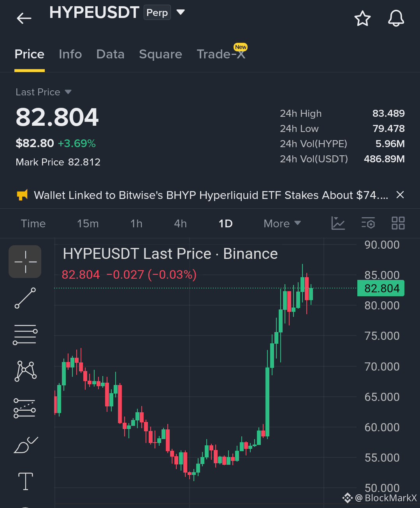420x508 pixels.
Task: Open the HYPEUSDT pair selector arrow
Action: [x=180, y=12]
